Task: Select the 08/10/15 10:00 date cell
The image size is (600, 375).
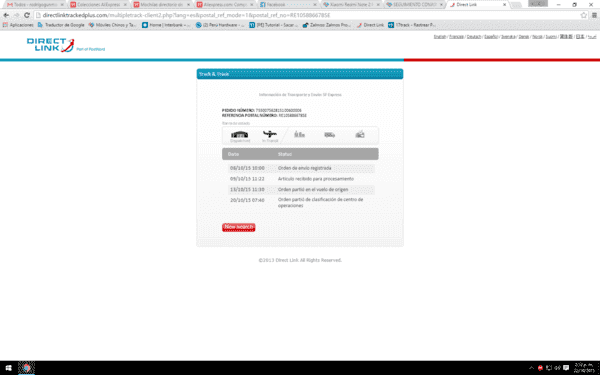Action: [247, 168]
